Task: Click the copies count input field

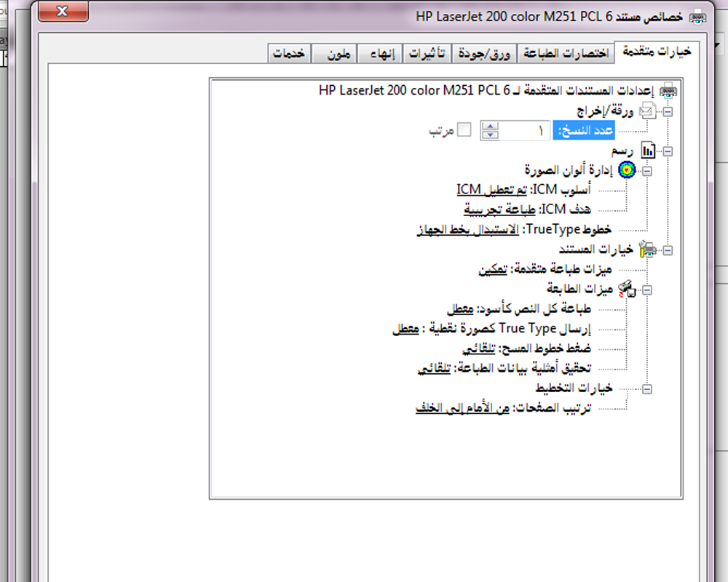Action: (525, 130)
